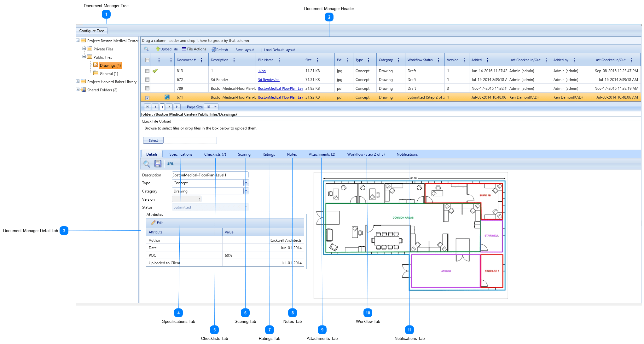This screenshot has height=344, width=644.
Task: Click the Configure Tree button
Action: pos(92,31)
